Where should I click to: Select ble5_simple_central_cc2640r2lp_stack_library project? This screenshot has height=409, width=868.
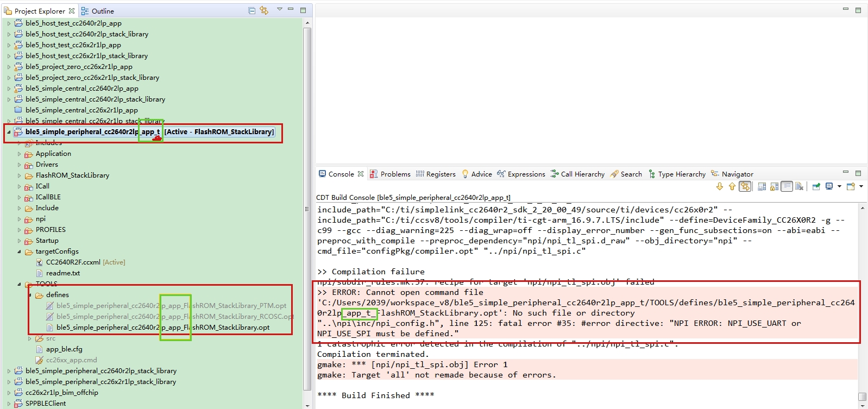click(90, 99)
